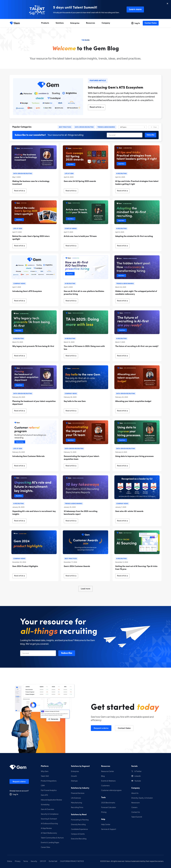Open 10 key takeaways benchmarks thumbnail
The height and width of the screenshot is (868, 171).
point(85,487)
